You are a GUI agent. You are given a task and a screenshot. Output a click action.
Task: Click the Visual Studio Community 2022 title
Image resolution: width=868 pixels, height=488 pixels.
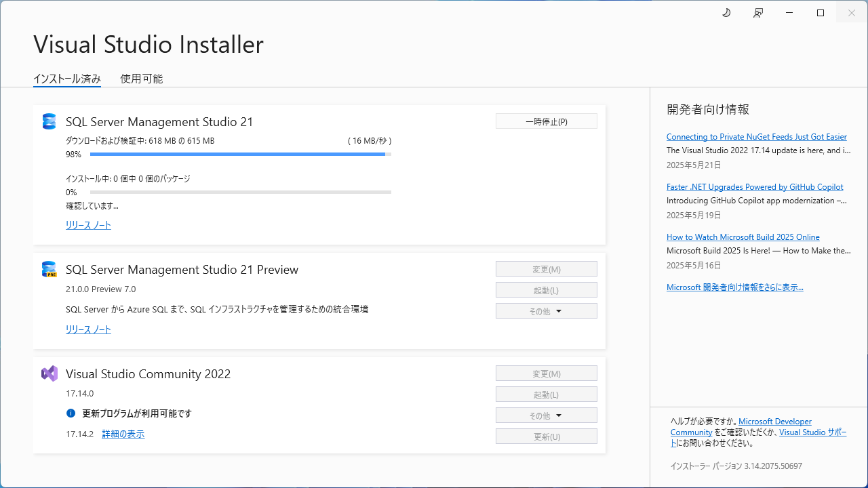pyautogui.click(x=148, y=374)
